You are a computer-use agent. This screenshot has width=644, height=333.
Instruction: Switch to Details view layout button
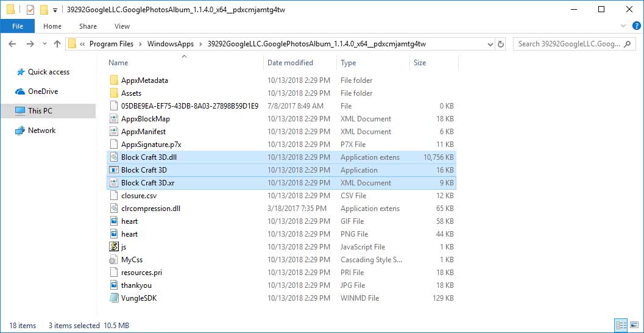pos(621,326)
